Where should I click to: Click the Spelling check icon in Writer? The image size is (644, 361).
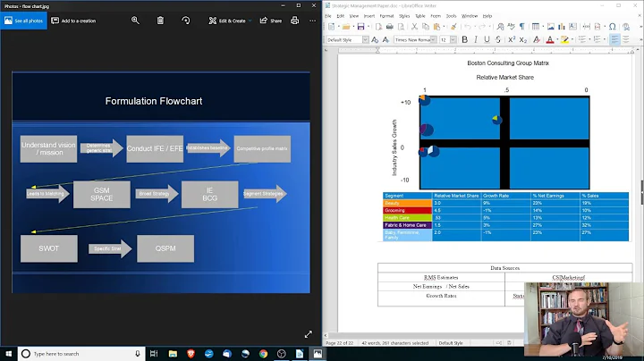pyautogui.click(x=511, y=27)
